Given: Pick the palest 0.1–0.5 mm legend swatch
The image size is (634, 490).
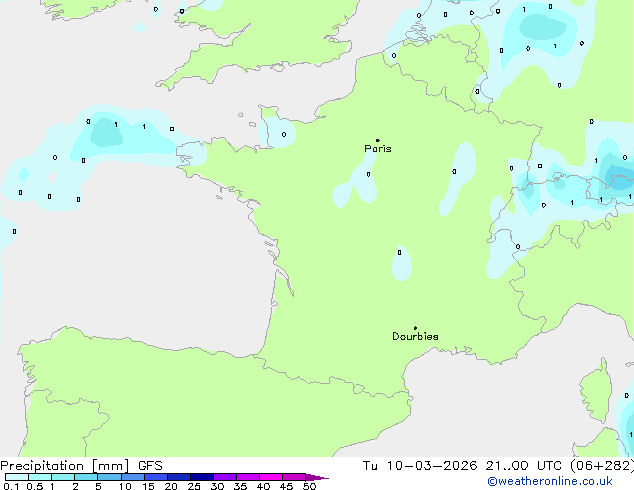Looking at the screenshot, I should coord(17,477).
